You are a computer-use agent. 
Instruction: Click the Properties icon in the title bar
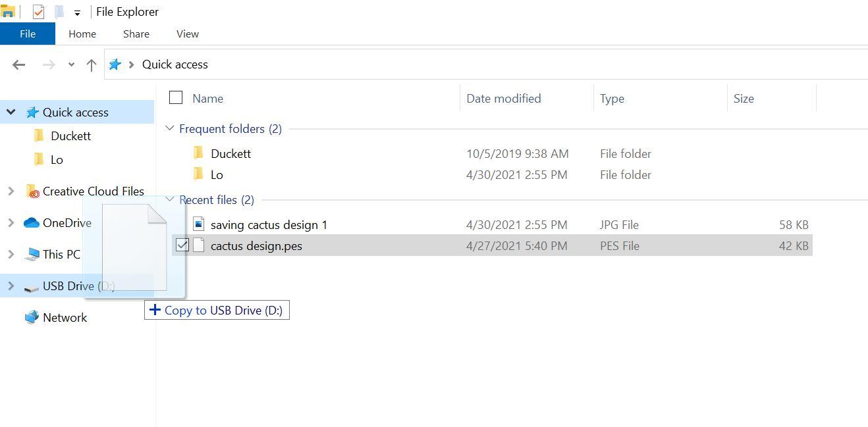point(38,12)
